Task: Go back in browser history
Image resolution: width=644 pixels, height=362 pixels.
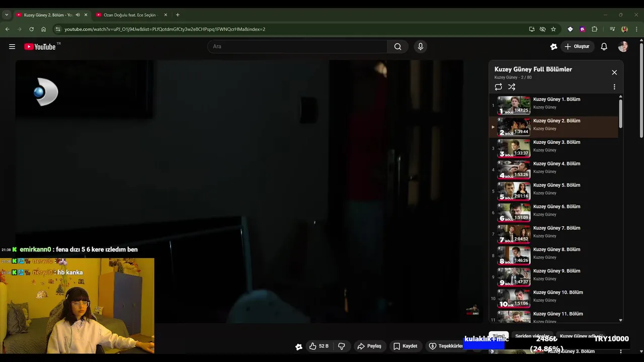Action: tap(8, 29)
